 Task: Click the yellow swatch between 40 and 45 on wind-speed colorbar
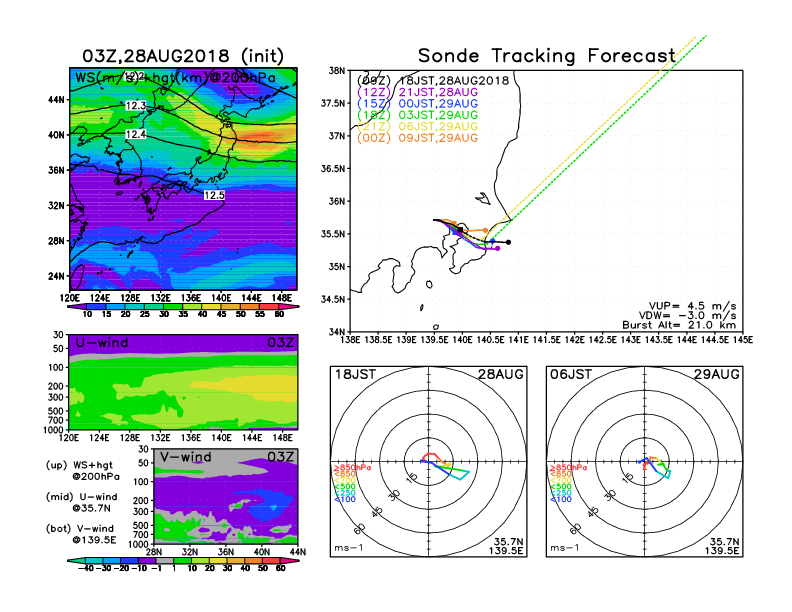(x=212, y=307)
